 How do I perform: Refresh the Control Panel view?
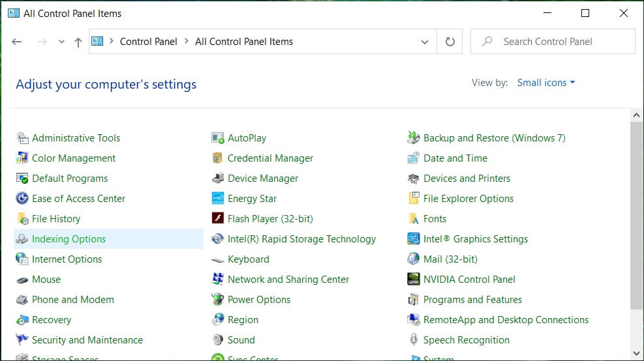(450, 42)
